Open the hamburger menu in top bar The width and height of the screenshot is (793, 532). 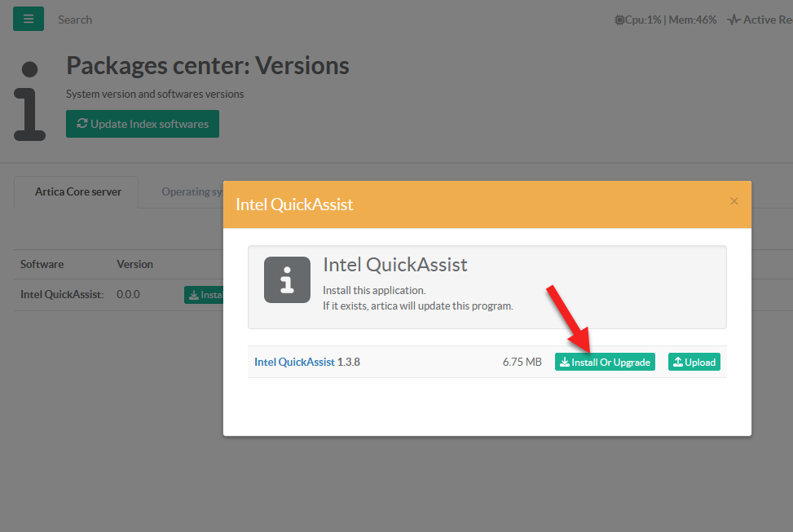(x=29, y=19)
